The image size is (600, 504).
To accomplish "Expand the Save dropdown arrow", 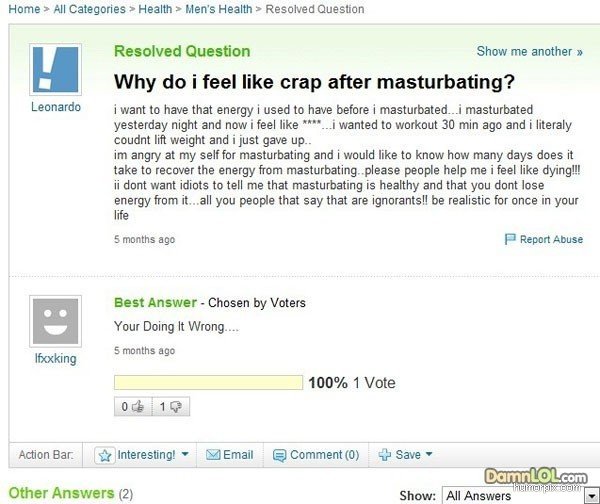I will pos(429,455).
